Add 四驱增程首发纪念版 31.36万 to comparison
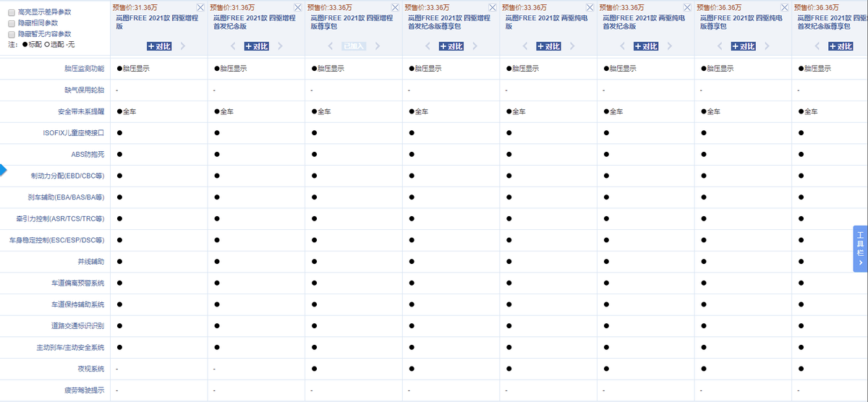 (x=257, y=46)
